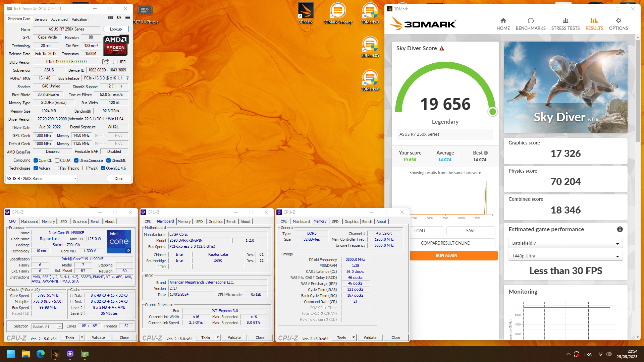Open 3DMark Options gear
644x362 pixels.
coord(619,24)
